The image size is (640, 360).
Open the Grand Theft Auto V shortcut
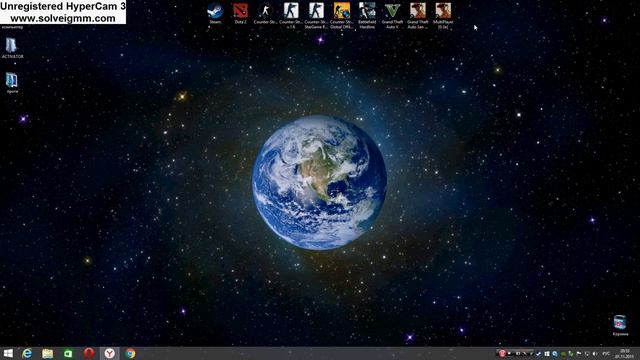pos(392,16)
